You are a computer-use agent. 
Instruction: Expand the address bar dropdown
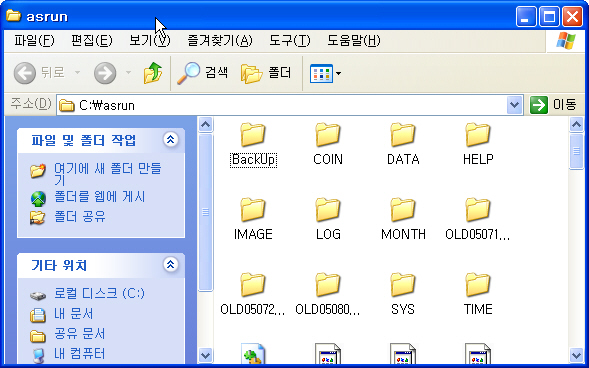coord(514,105)
